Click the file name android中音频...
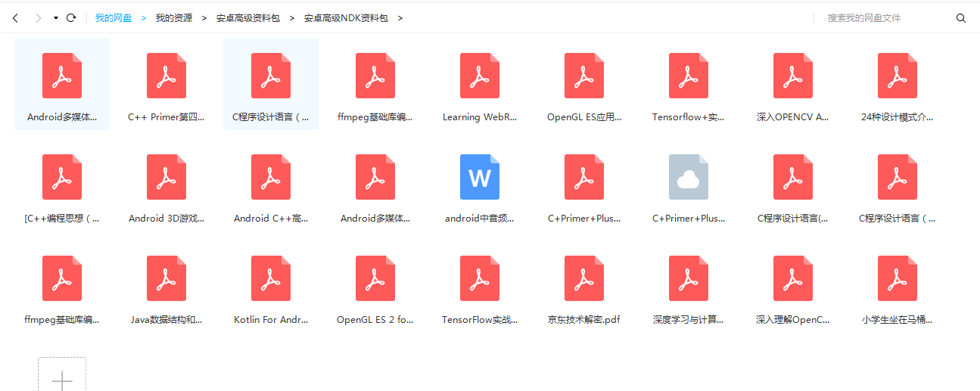 [x=480, y=219]
